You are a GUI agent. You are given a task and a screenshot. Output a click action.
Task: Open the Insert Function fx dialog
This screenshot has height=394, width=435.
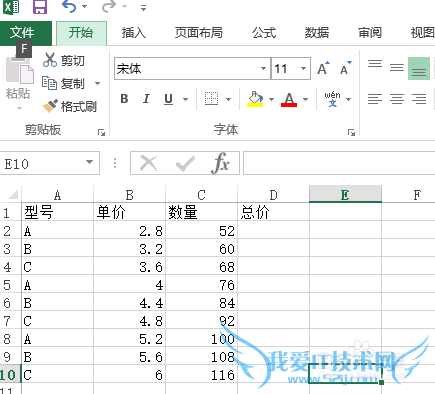[x=220, y=163]
